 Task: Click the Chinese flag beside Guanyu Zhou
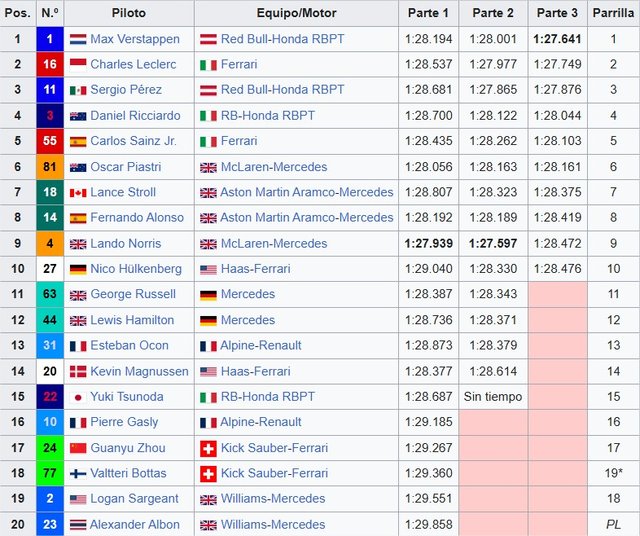78,448
